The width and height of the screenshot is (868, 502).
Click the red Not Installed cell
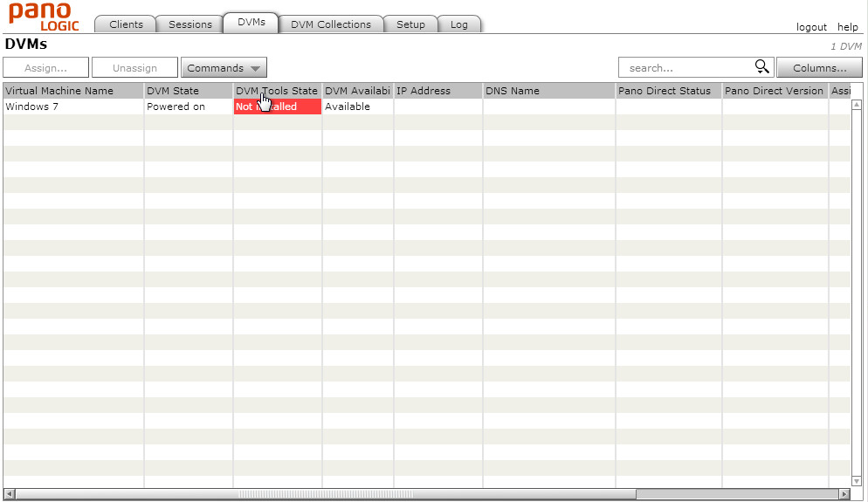[x=278, y=107]
